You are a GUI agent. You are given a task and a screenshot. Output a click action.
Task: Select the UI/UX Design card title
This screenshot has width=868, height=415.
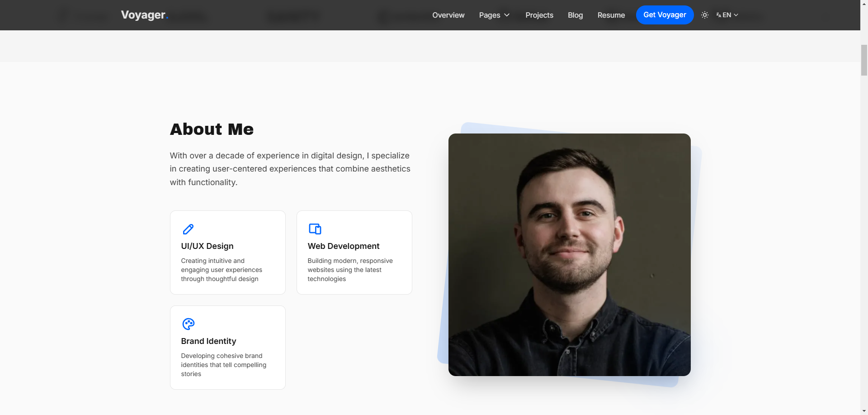pyautogui.click(x=207, y=246)
